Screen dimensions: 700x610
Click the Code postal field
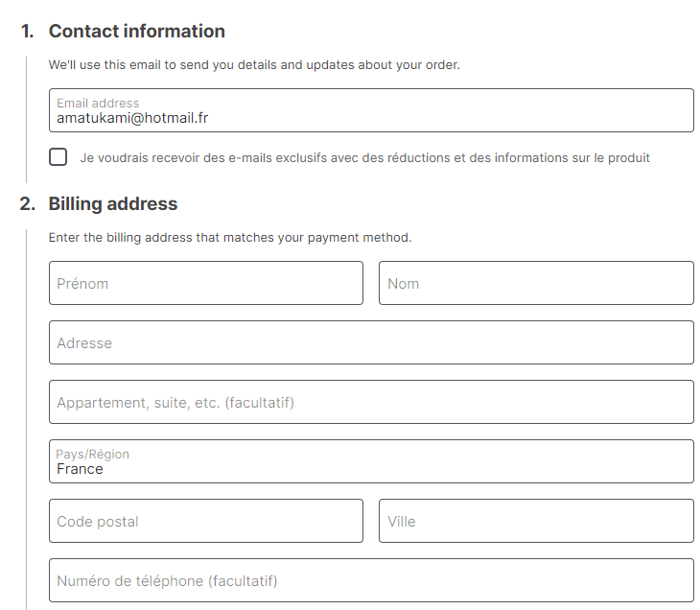tap(206, 521)
